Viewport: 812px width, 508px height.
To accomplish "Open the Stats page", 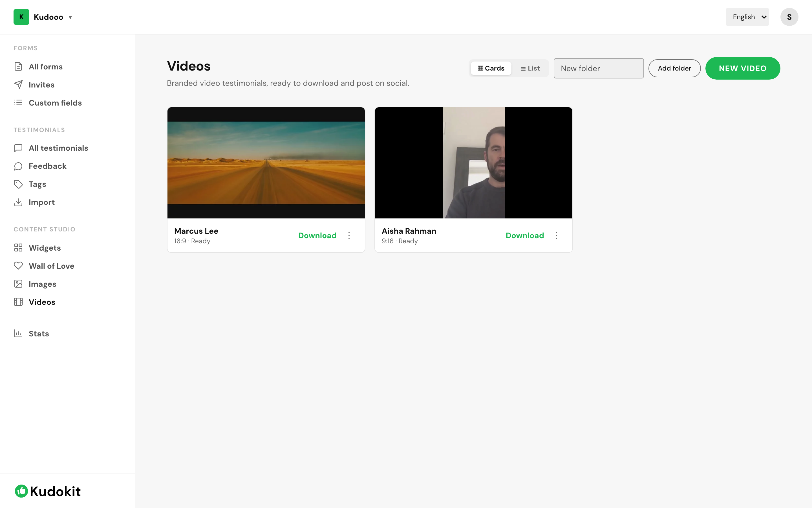I will [39, 334].
